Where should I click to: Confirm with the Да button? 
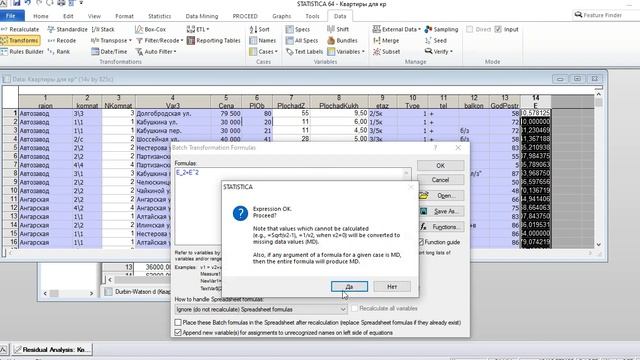349,287
